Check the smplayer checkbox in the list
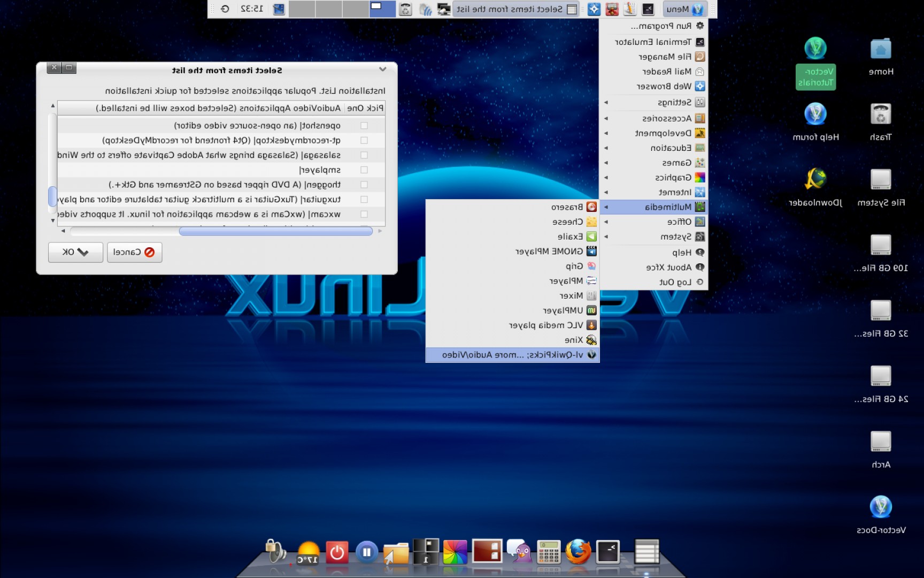Viewport: 924px width, 578px height. (364, 170)
